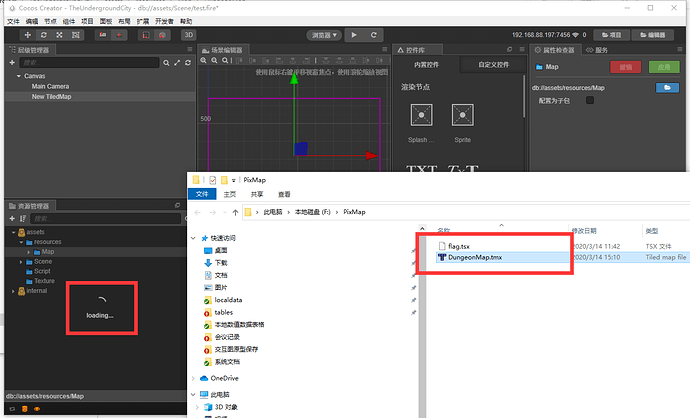Click the red 撤销 button in inspector
This screenshot has width=690, height=418.
[625, 67]
